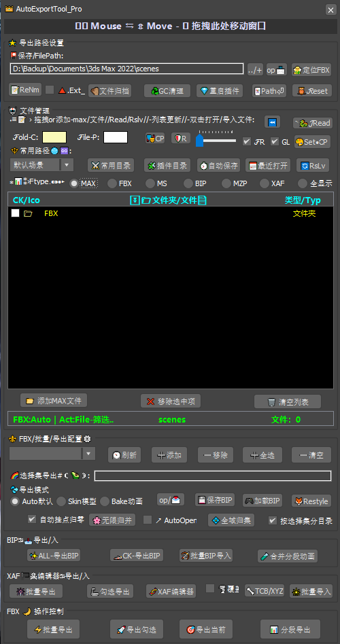Click the 批量BIP导入 button
Image resolution: width=340 pixels, height=644 pixels.
pos(207,556)
